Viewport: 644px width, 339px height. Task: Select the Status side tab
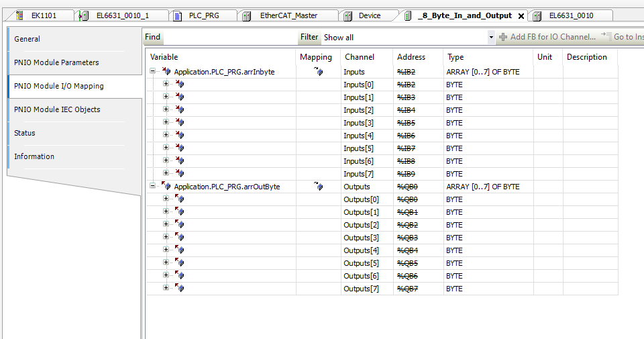pos(25,133)
